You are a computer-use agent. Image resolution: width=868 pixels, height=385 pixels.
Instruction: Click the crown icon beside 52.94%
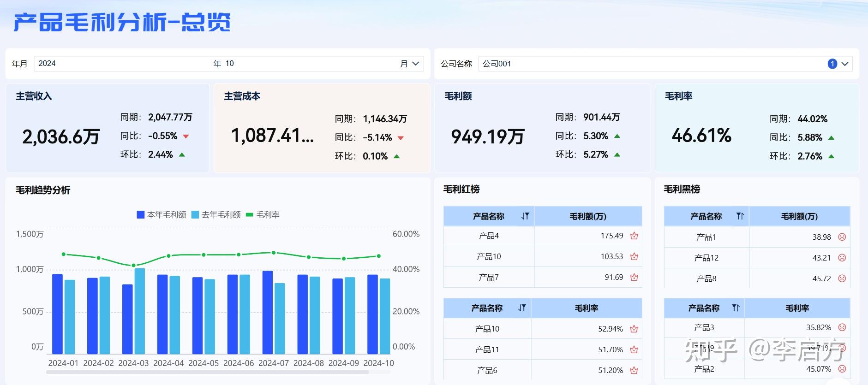pyautogui.click(x=634, y=329)
